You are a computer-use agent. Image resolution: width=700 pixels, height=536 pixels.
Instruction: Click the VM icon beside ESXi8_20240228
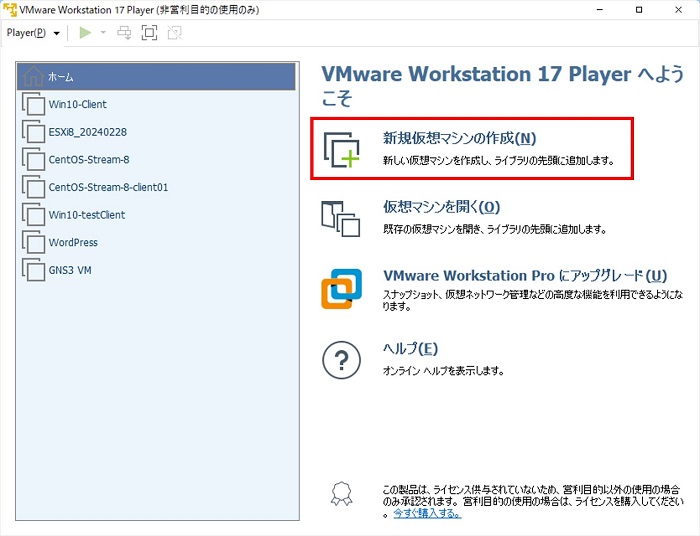33,132
